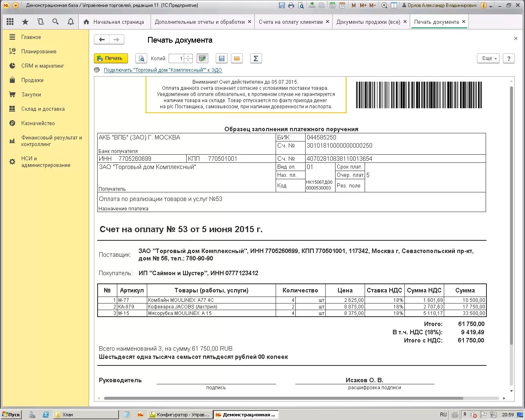Close the Счета на оплату клиентам tab

pyautogui.click(x=328, y=22)
